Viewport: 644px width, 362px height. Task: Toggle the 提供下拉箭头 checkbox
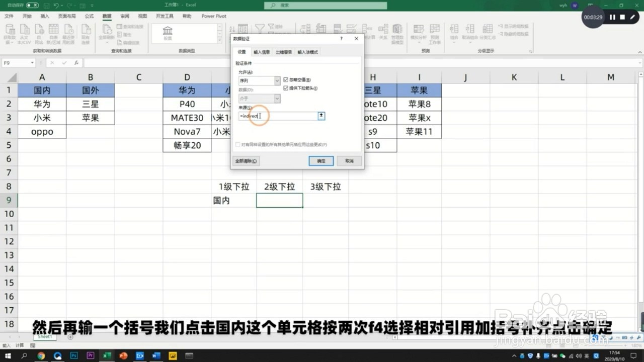pos(286,88)
